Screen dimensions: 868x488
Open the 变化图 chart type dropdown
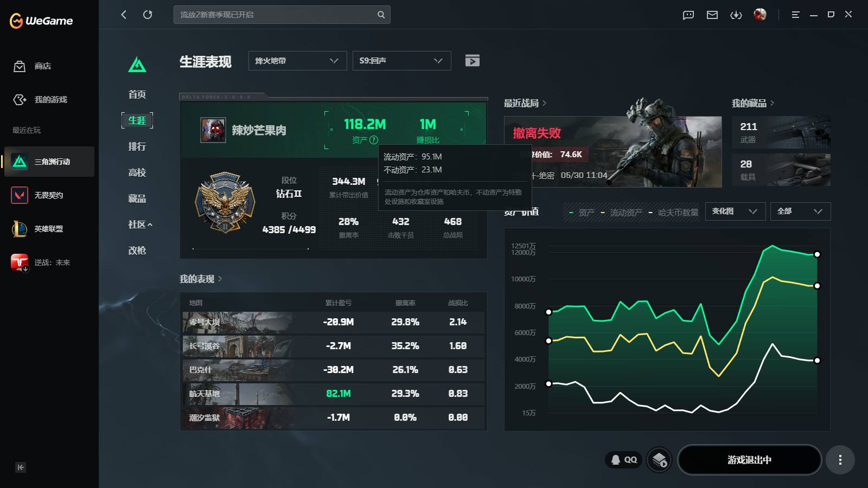(735, 211)
